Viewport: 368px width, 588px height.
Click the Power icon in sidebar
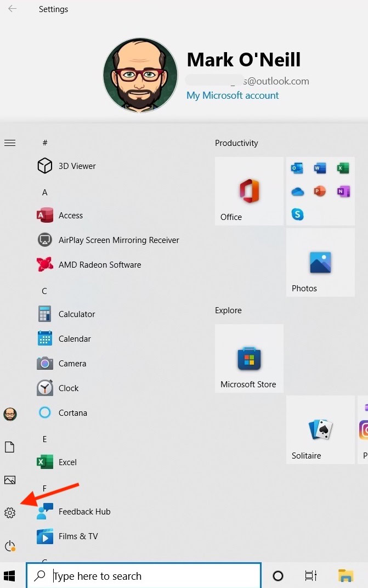click(10, 546)
